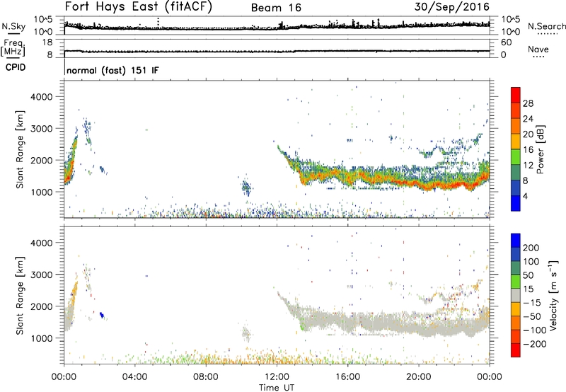Click the '20:00' time tick label
Screen dimensions: 566x392
tap(419, 376)
